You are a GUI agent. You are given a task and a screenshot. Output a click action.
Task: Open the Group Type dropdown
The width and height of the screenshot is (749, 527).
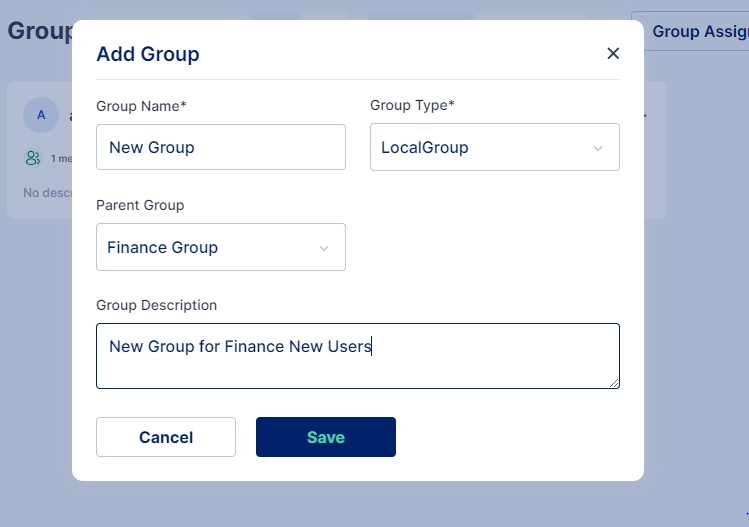tap(494, 147)
